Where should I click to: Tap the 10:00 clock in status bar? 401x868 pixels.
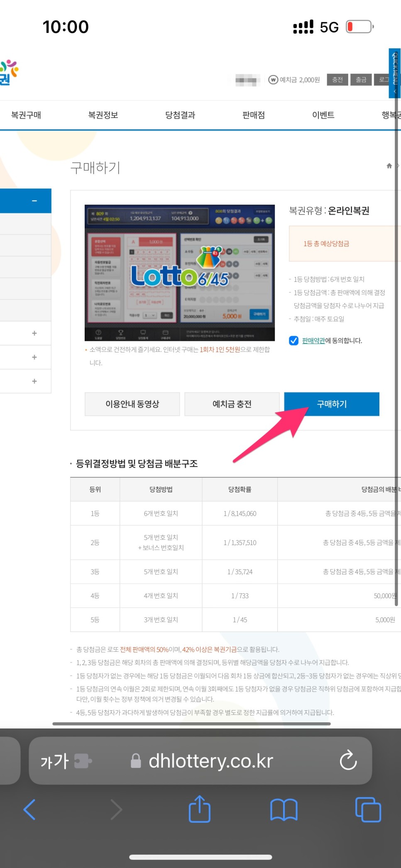[x=66, y=27]
